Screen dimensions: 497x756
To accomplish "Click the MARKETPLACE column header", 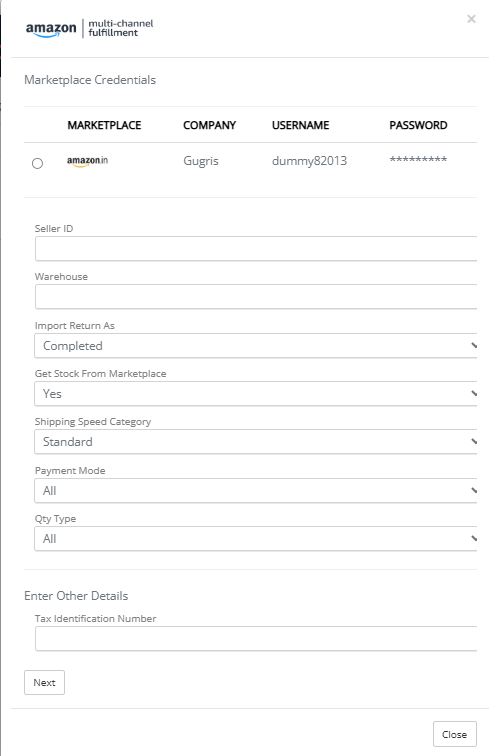I will pos(104,125).
